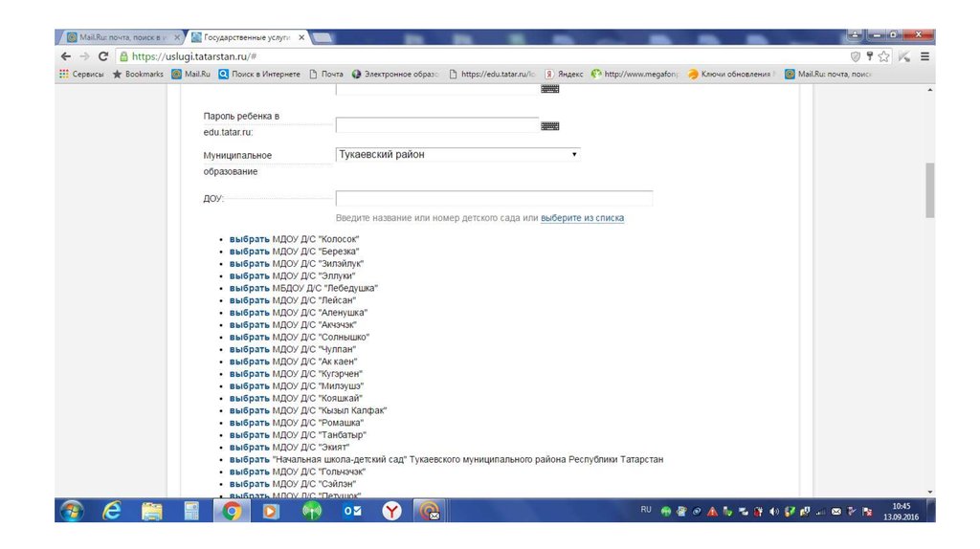Launch Internet Explorer from the taskbar

coord(112,512)
